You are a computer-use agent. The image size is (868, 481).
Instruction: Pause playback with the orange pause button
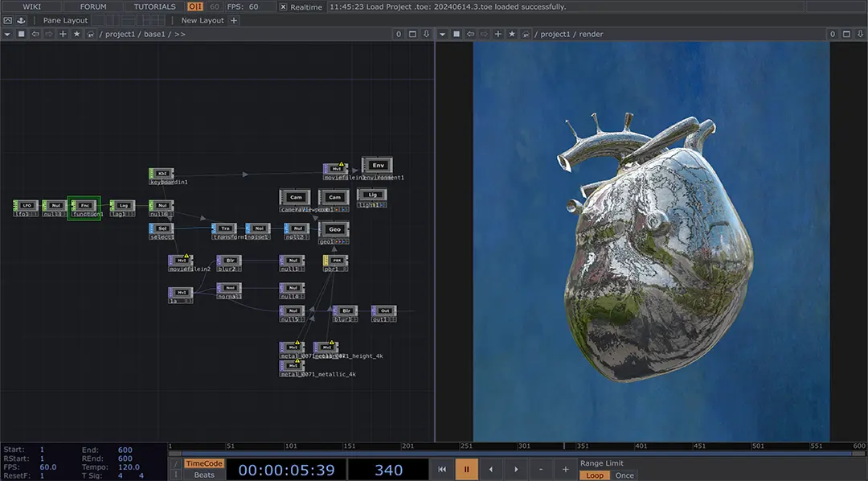pos(467,470)
